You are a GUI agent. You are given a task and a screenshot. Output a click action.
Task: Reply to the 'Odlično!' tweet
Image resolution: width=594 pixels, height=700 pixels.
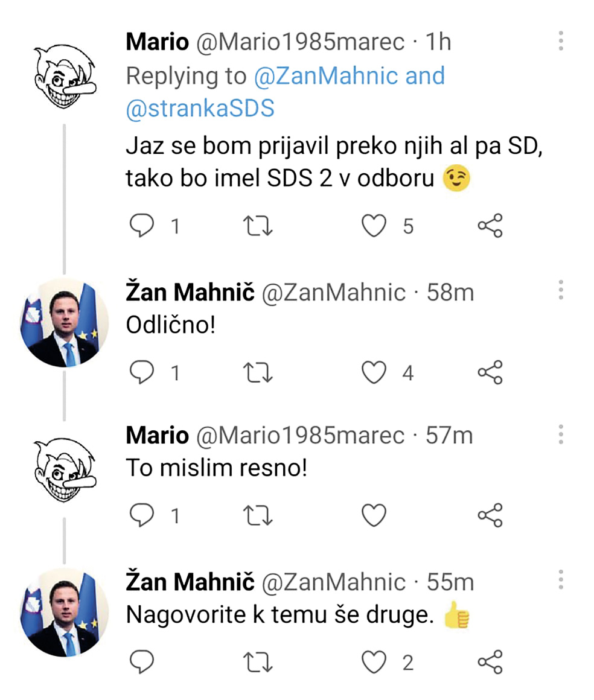142,373
